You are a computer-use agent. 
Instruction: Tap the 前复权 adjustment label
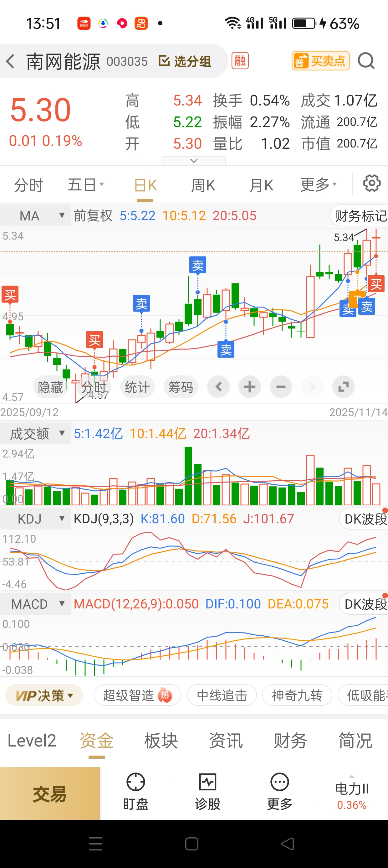tap(93, 216)
